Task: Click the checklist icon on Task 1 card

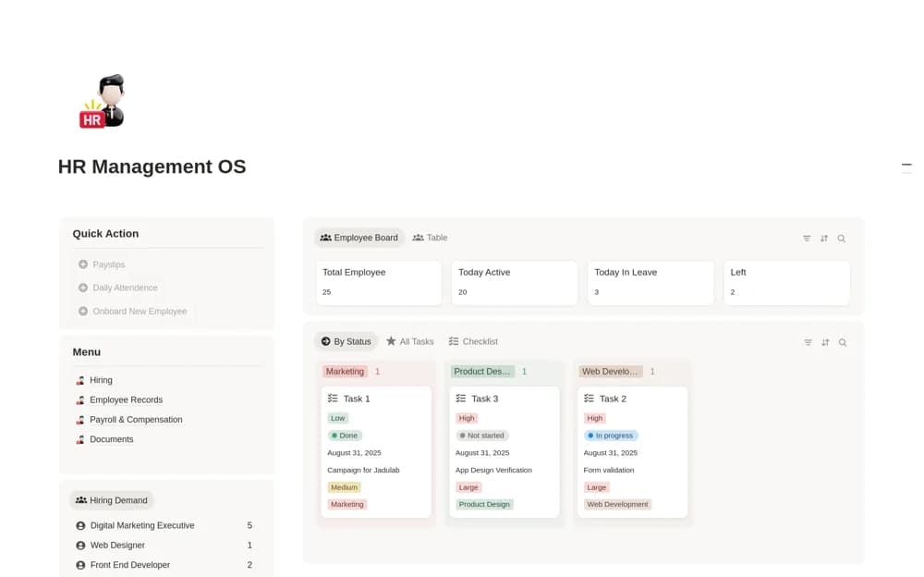Action: pos(333,399)
